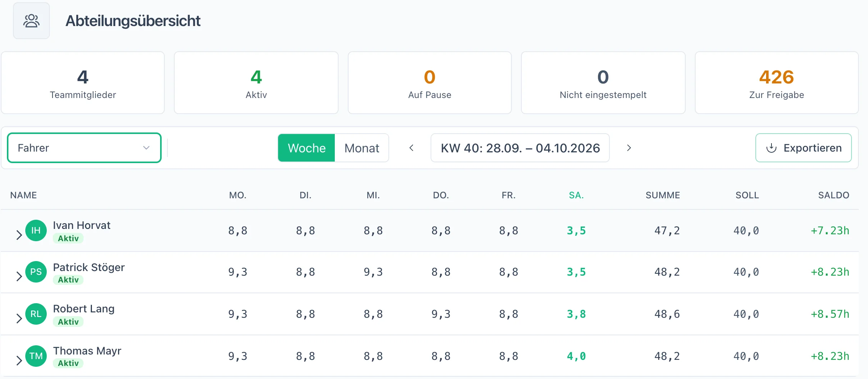Image resolution: width=868 pixels, height=379 pixels.
Task: Click Patrick Stöger's Monday value 9,3
Action: pyautogui.click(x=238, y=272)
